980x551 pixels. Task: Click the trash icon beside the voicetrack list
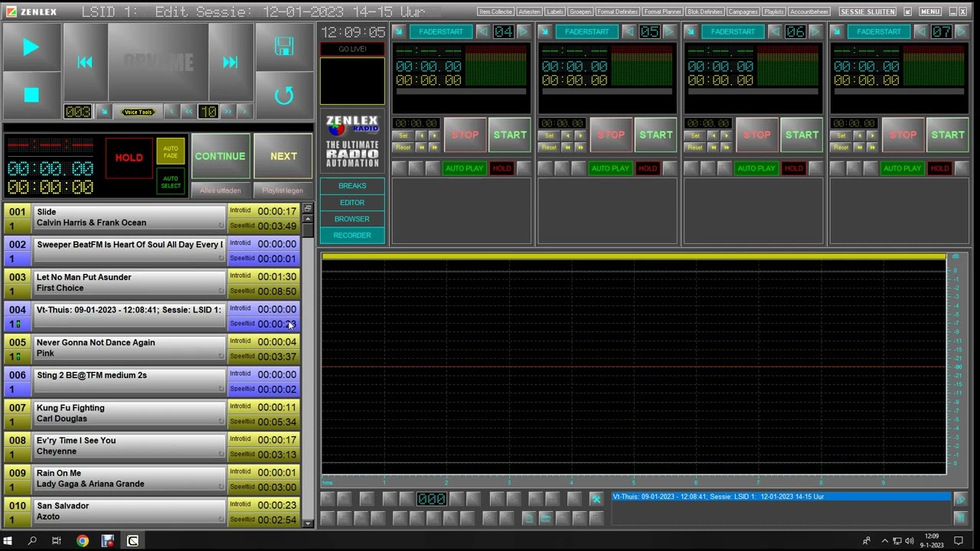coord(960,518)
